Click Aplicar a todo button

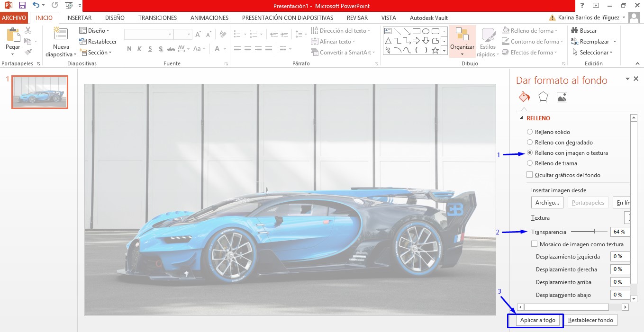[538, 320]
